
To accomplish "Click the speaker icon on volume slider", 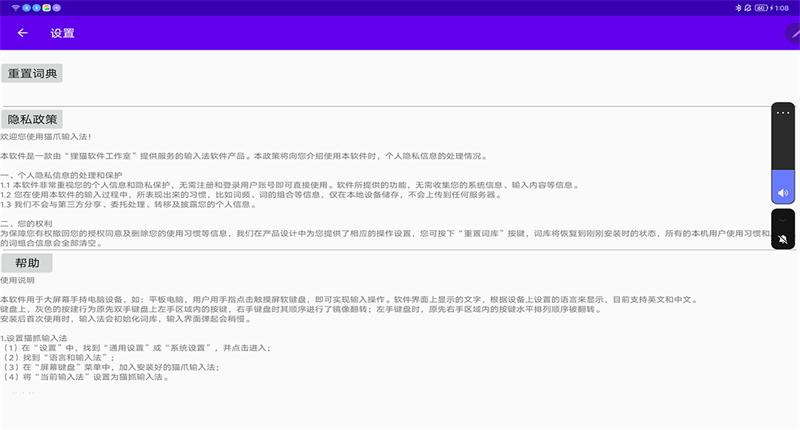I will click(x=783, y=192).
